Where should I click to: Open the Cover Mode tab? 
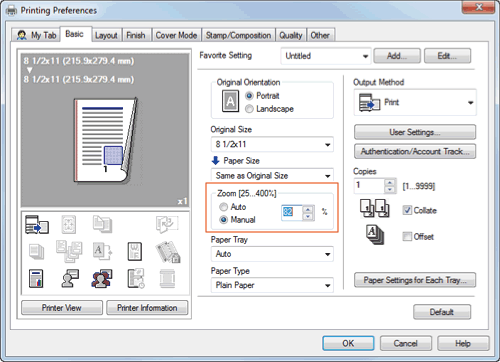(176, 35)
